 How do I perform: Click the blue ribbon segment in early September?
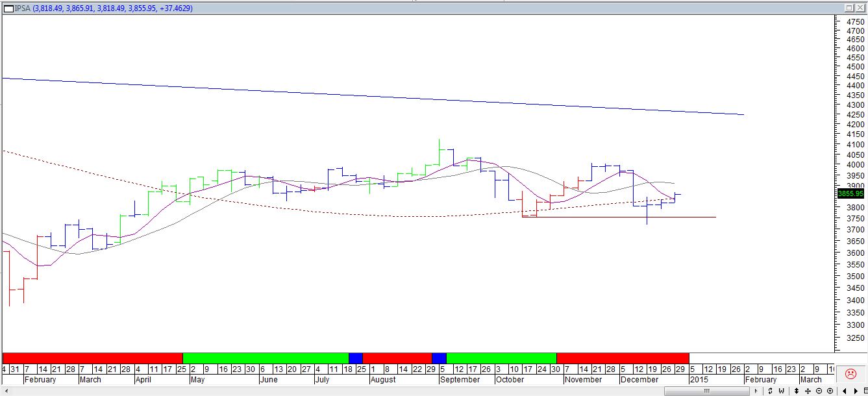pos(439,358)
